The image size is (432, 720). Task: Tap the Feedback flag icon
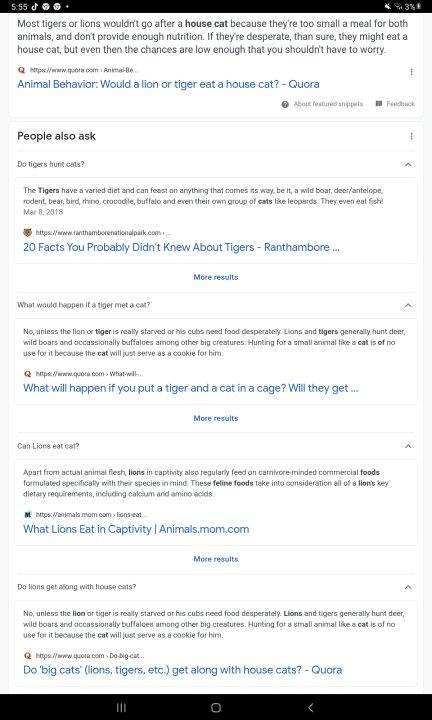(x=379, y=104)
